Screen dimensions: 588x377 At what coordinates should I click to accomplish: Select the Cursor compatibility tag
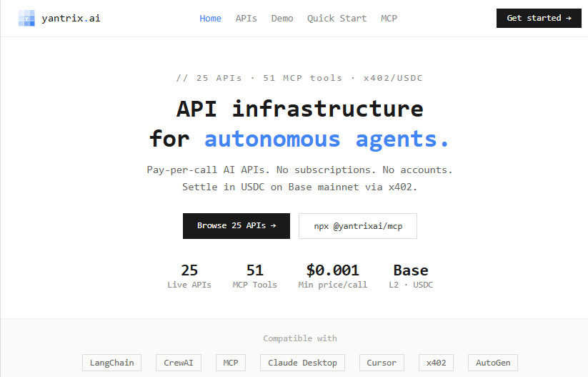tap(382, 363)
